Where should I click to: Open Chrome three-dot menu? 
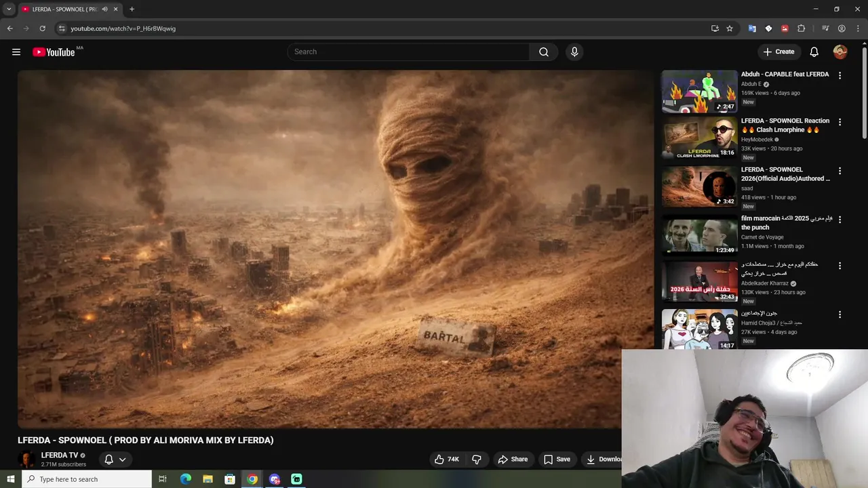858,28
